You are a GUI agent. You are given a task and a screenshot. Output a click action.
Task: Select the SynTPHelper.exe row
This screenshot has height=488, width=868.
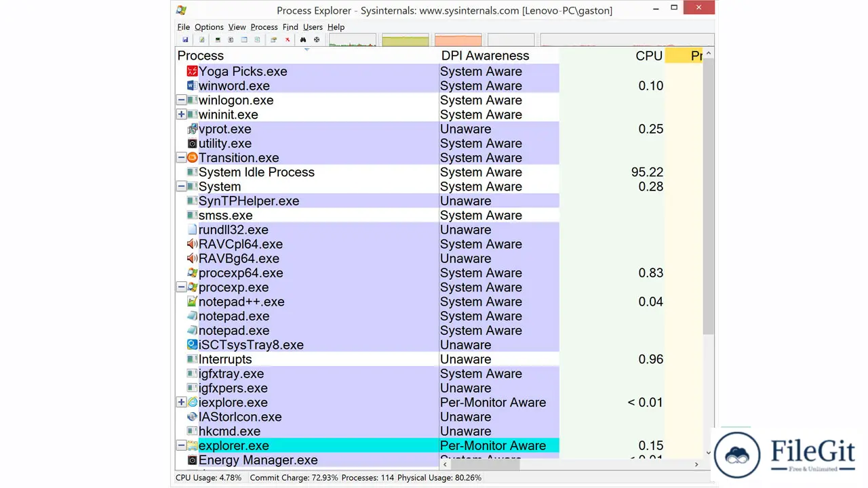tap(439, 201)
